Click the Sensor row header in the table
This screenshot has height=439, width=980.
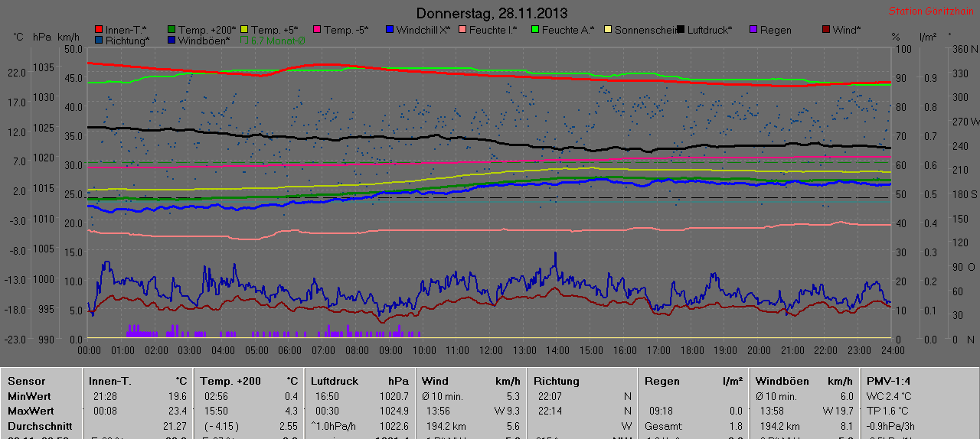coord(27,381)
